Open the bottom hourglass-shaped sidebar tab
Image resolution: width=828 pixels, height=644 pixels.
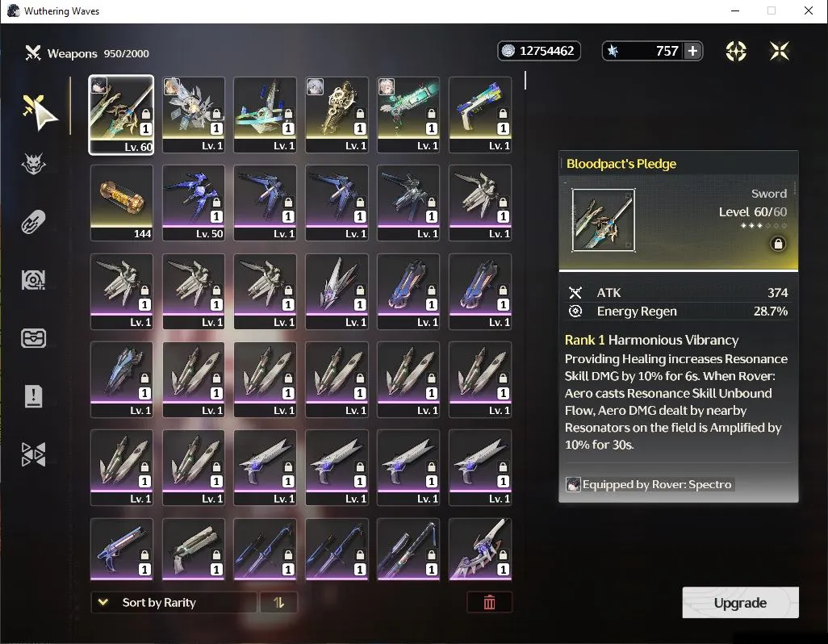33,454
